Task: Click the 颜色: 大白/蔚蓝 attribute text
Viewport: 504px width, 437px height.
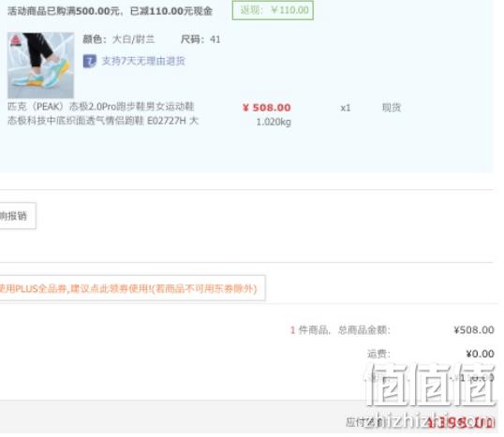Action: (x=119, y=39)
